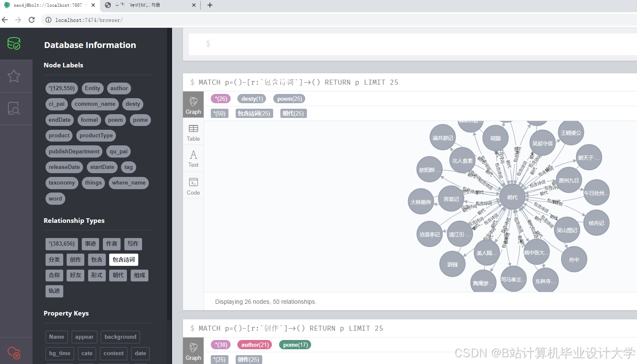
Task: Select the releaseDate node label
Action: pos(64,167)
